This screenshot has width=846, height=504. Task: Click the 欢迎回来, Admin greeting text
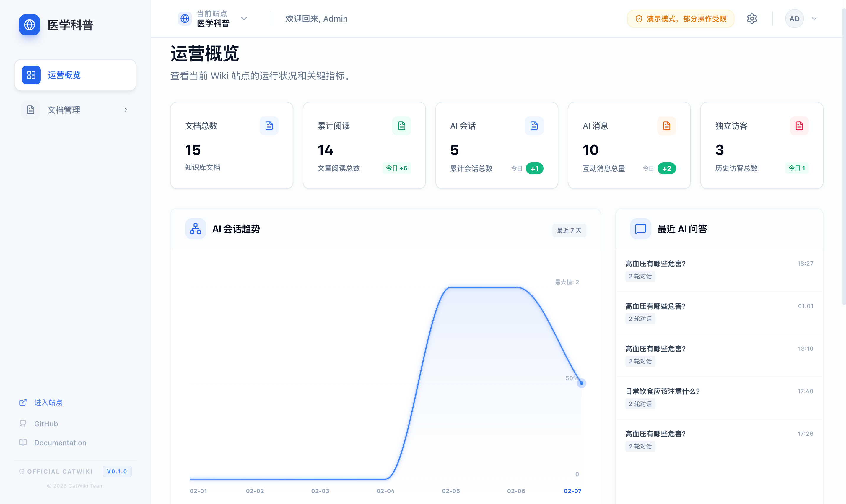point(316,19)
